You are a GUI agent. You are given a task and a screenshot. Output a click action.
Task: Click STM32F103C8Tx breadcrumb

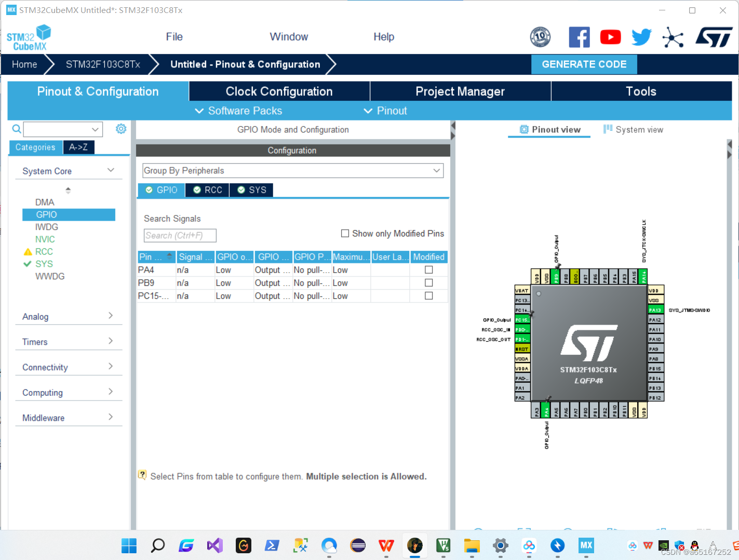(103, 64)
